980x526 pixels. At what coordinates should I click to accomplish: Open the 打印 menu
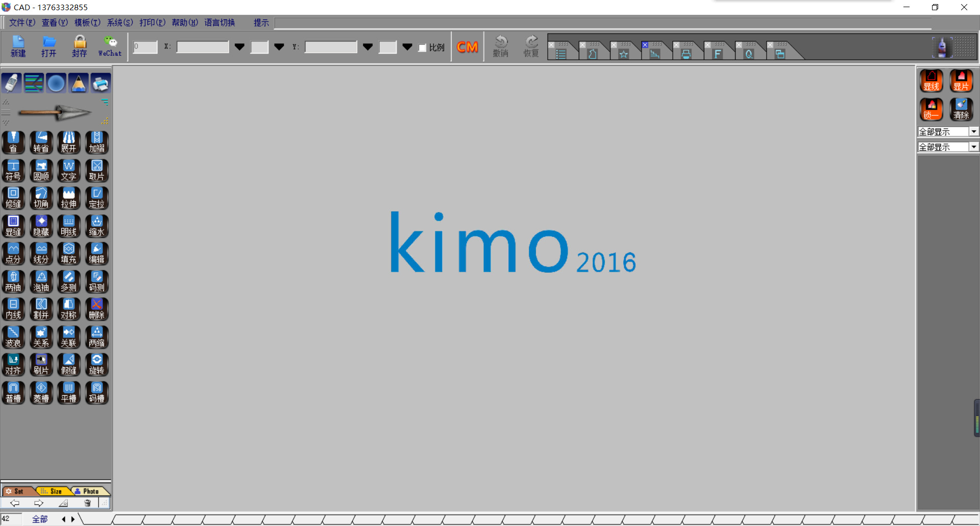(x=153, y=22)
